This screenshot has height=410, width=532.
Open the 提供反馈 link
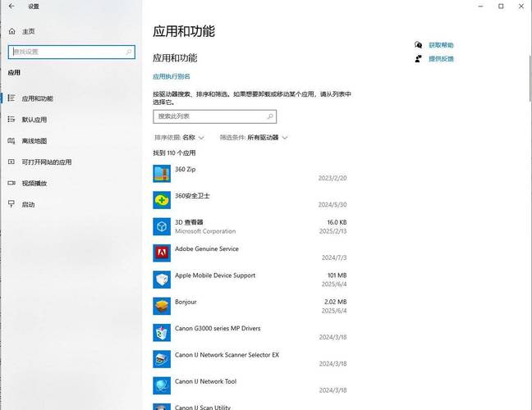441,58
